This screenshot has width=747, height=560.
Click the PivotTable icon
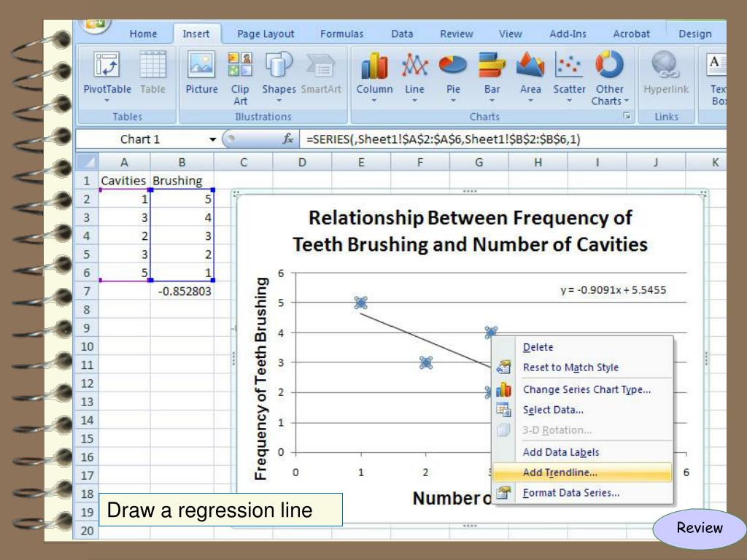(107, 66)
